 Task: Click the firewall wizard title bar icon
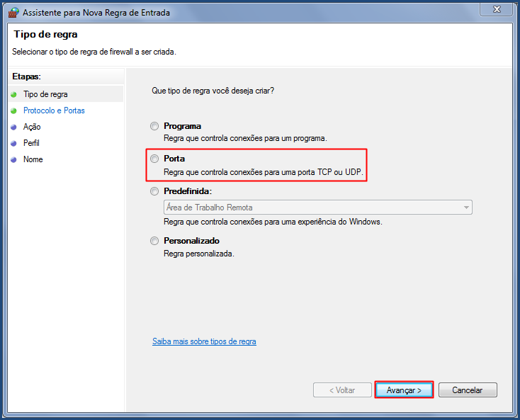tap(13, 13)
